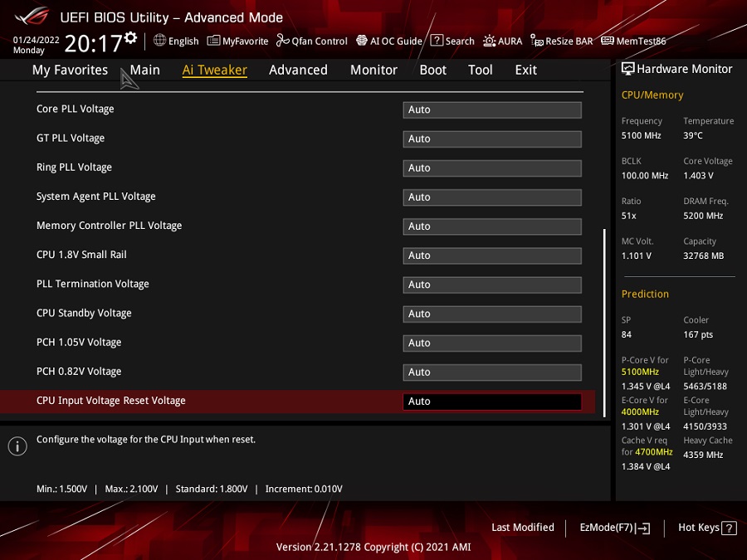Edit System Agent PLL Voltage value
Image resolution: width=747 pixels, height=560 pixels.
point(492,197)
